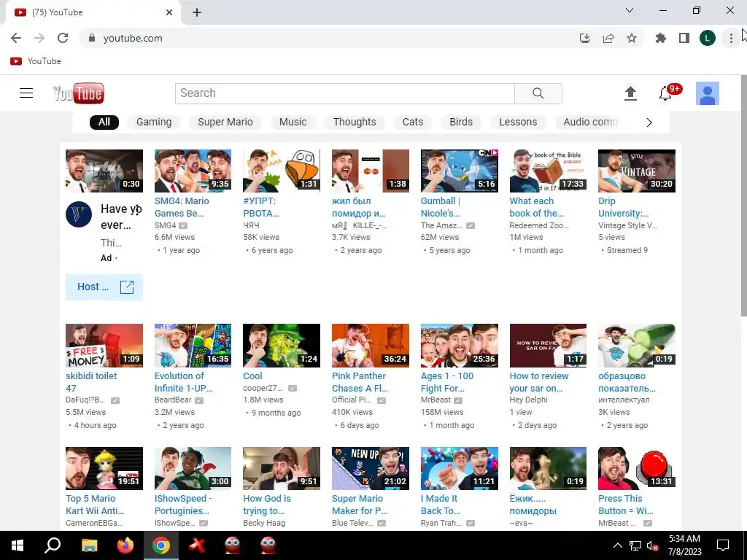Select the Lessons chip

(x=518, y=122)
